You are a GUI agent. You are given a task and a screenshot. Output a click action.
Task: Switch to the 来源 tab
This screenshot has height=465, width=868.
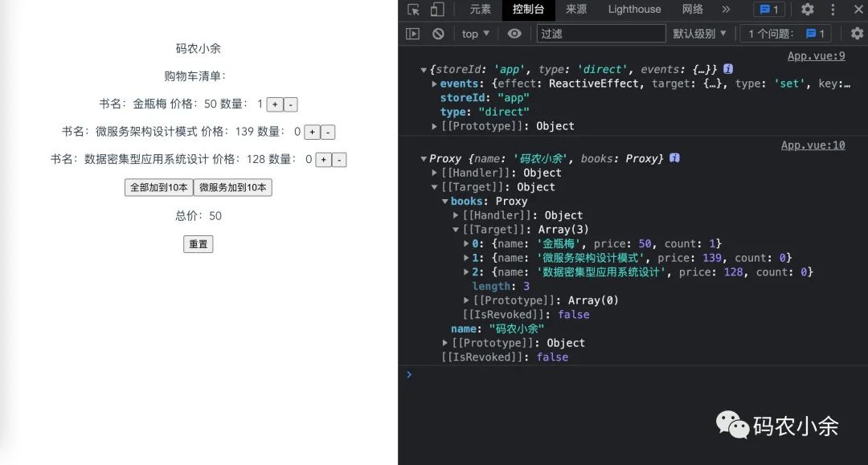click(x=576, y=10)
